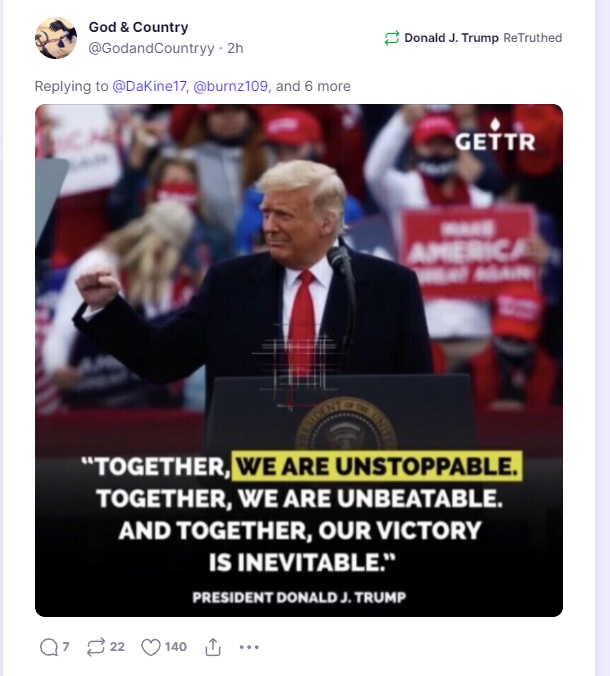Open Donald J. Trump profile name link
610x676 pixels.
[451, 38]
